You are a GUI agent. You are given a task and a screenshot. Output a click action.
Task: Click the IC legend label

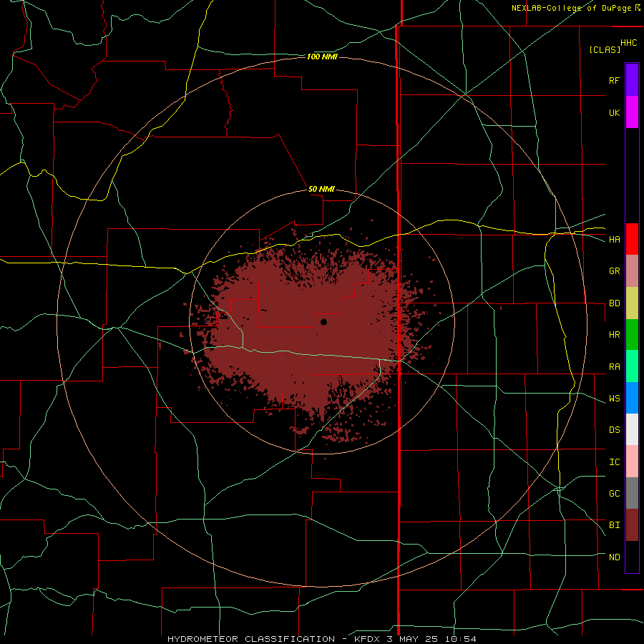coord(614,462)
